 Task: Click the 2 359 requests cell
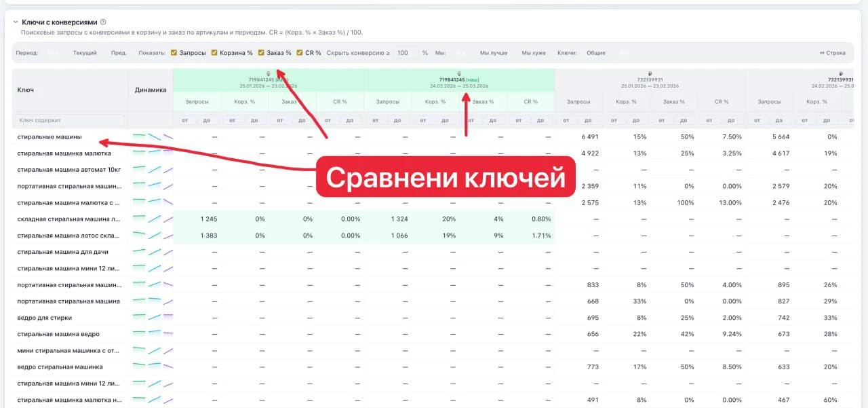(591, 186)
